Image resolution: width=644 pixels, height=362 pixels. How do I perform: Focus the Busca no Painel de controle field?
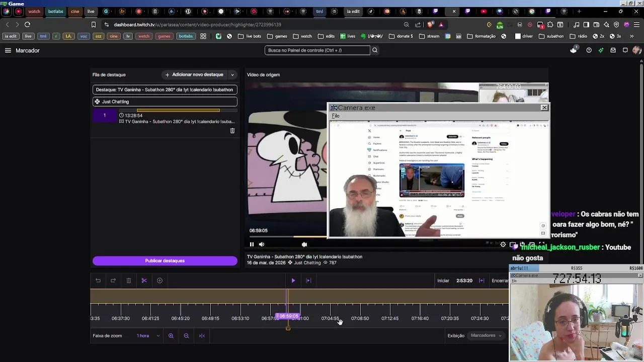click(317, 50)
